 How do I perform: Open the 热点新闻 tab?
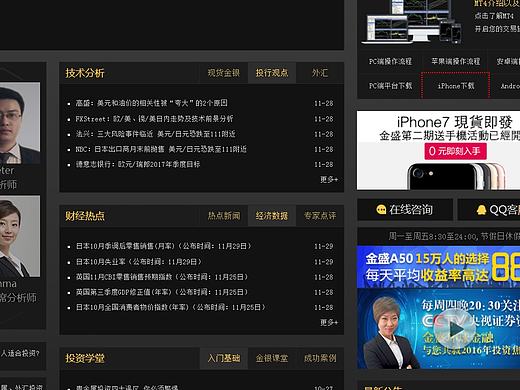(224, 216)
